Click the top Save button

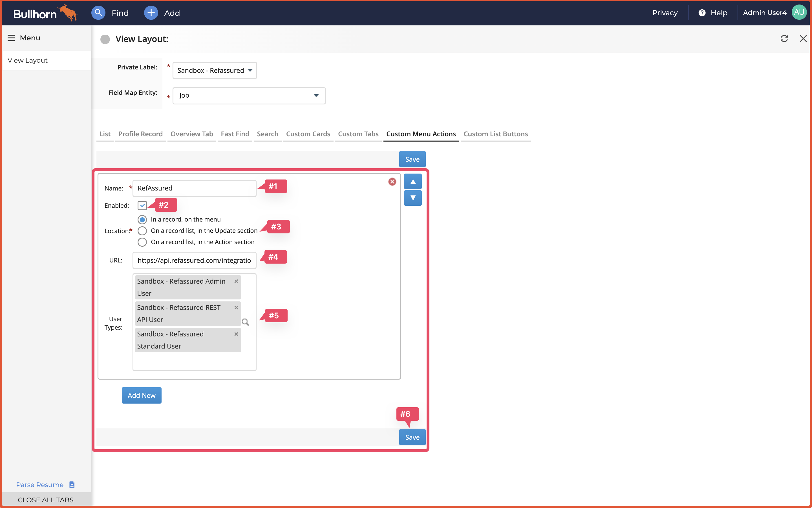412,159
